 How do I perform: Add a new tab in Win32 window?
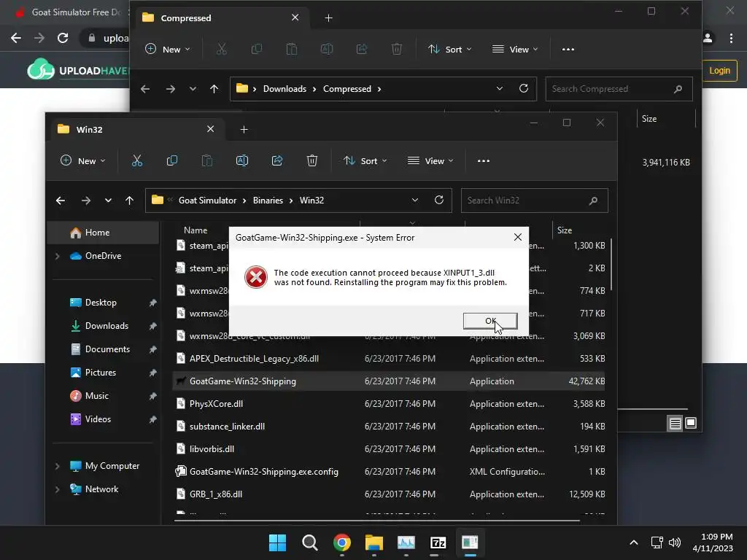pyautogui.click(x=244, y=130)
